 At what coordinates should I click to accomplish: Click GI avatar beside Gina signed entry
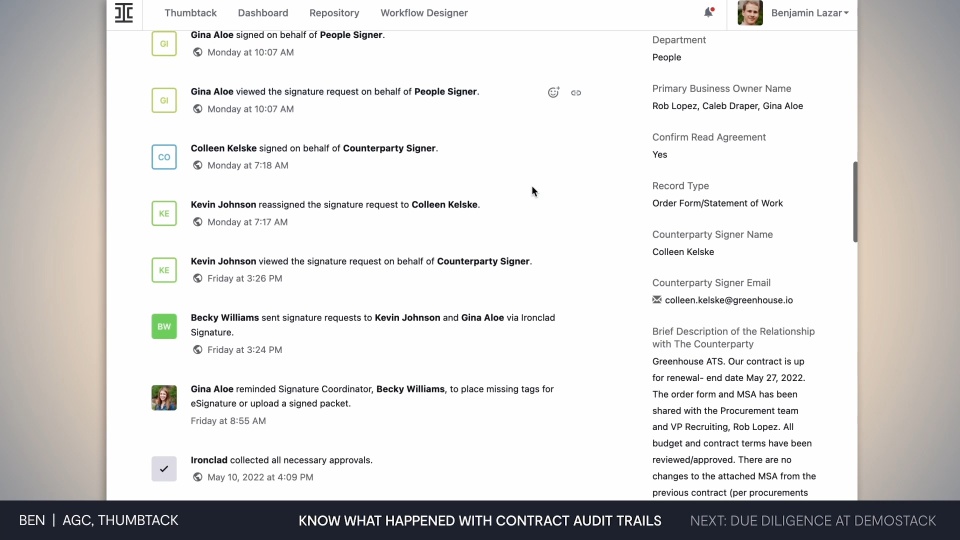tap(164, 43)
